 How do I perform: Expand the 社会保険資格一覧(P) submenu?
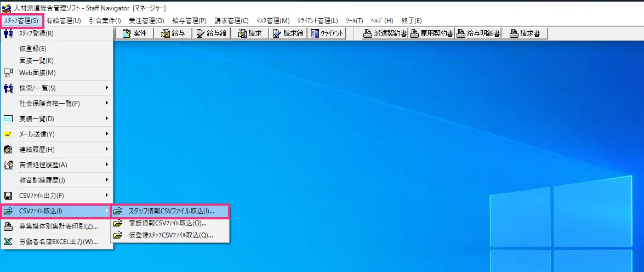56,104
